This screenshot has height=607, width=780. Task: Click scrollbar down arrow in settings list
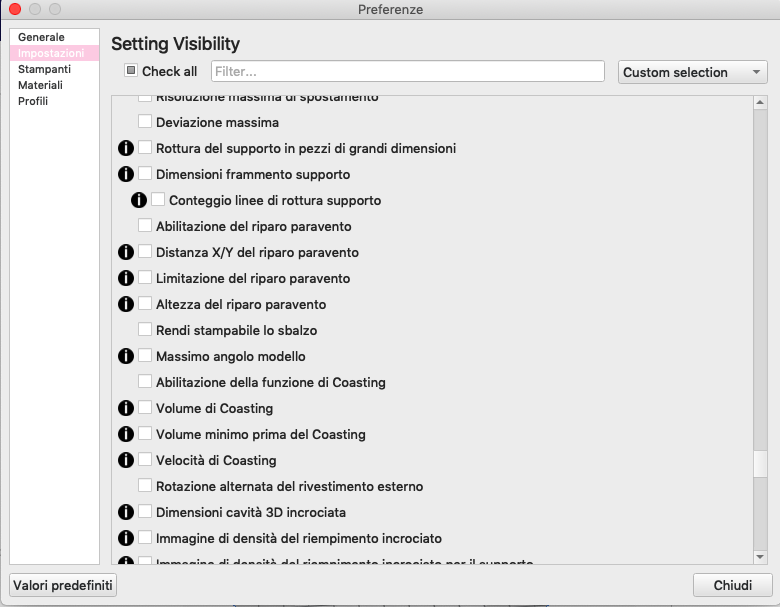pyautogui.click(x=760, y=556)
